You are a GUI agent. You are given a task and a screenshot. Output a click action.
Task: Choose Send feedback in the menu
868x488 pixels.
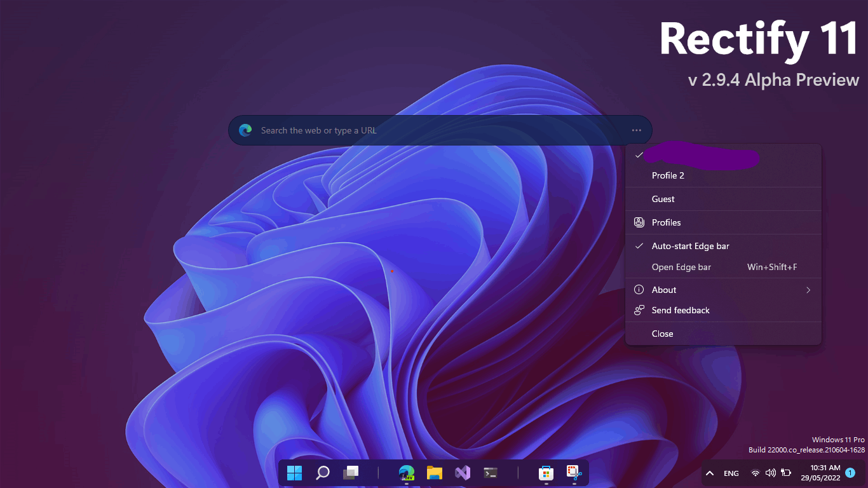pos(723,310)
